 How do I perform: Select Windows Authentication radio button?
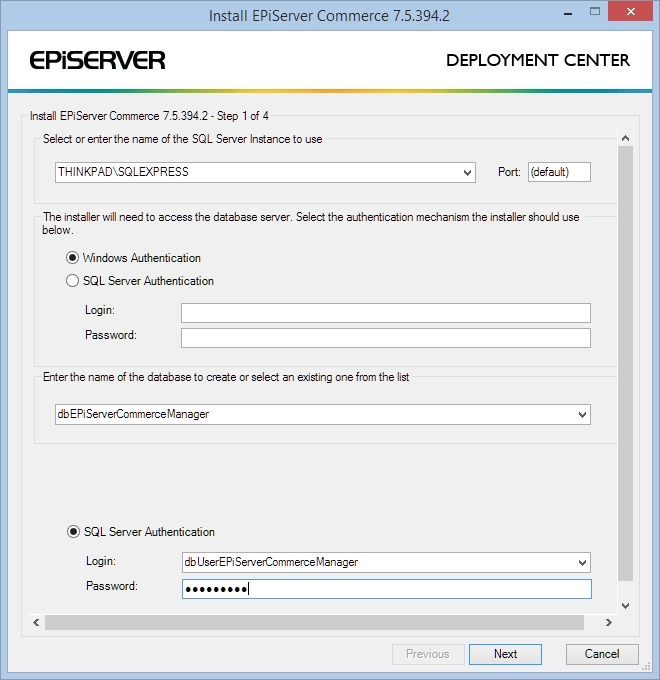pyautogui.click(x=73, y=258)
